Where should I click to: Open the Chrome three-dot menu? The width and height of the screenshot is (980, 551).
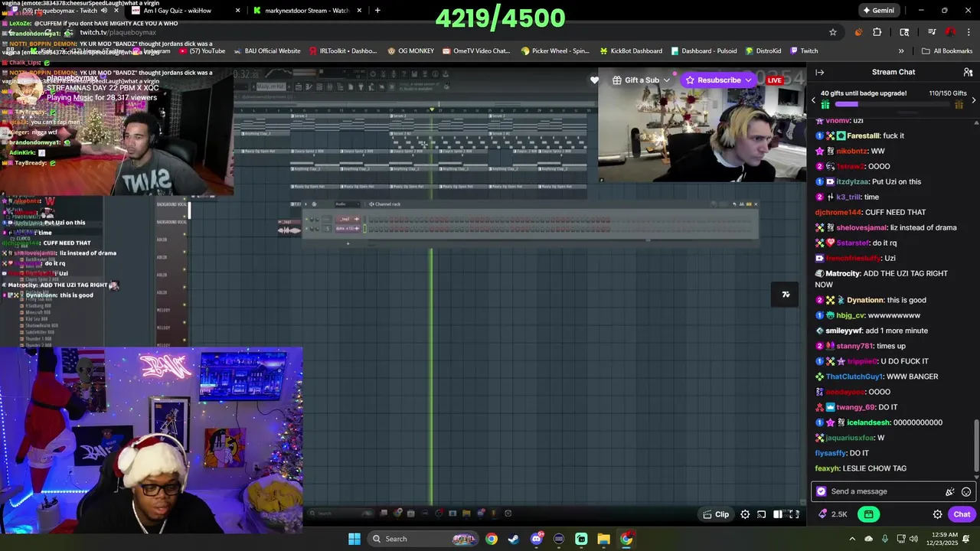(969, 32)
